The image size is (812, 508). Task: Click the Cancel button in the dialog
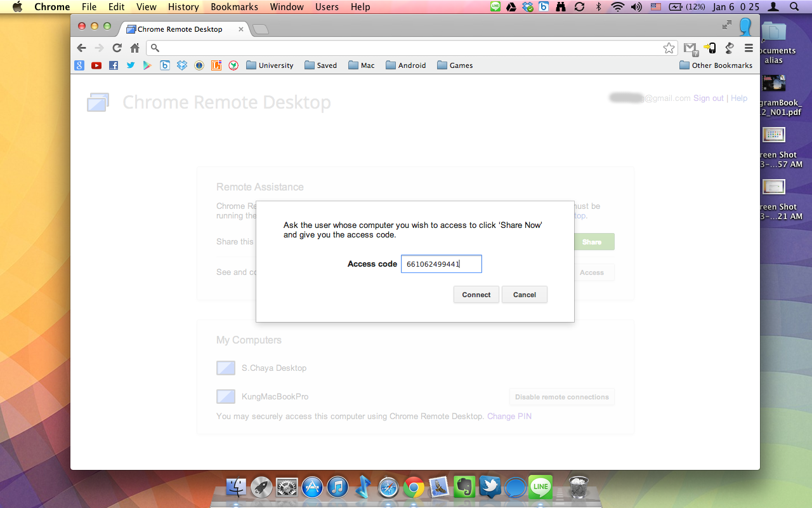click(525, 295)
